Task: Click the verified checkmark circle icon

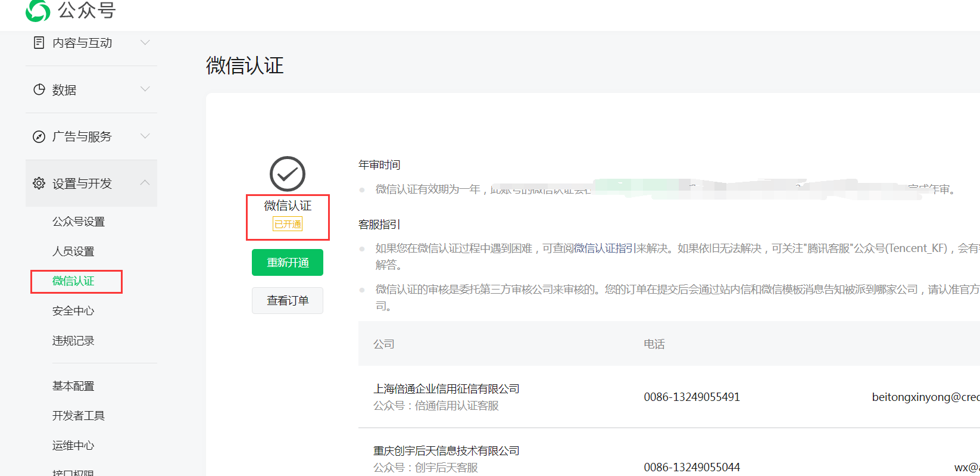Action: [288, 174]
